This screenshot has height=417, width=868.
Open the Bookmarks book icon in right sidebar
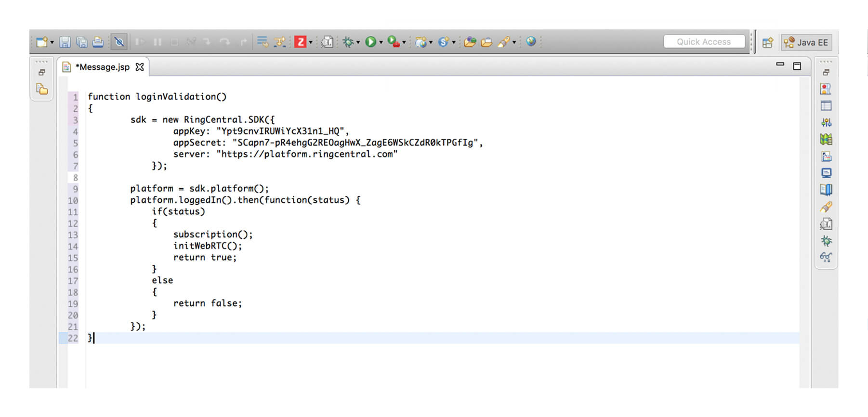[826, 190]
